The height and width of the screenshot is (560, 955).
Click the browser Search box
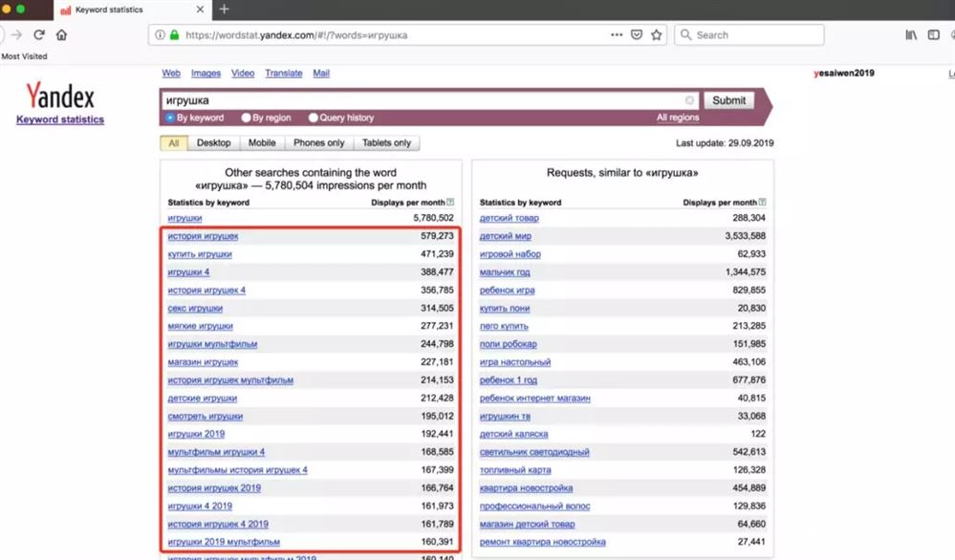pos(749,34)
